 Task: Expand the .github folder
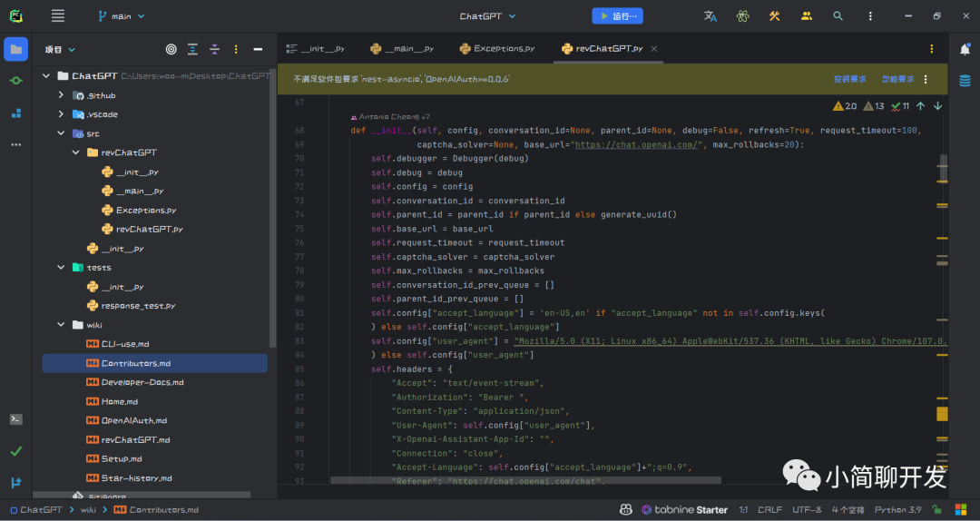pos(61,95)
